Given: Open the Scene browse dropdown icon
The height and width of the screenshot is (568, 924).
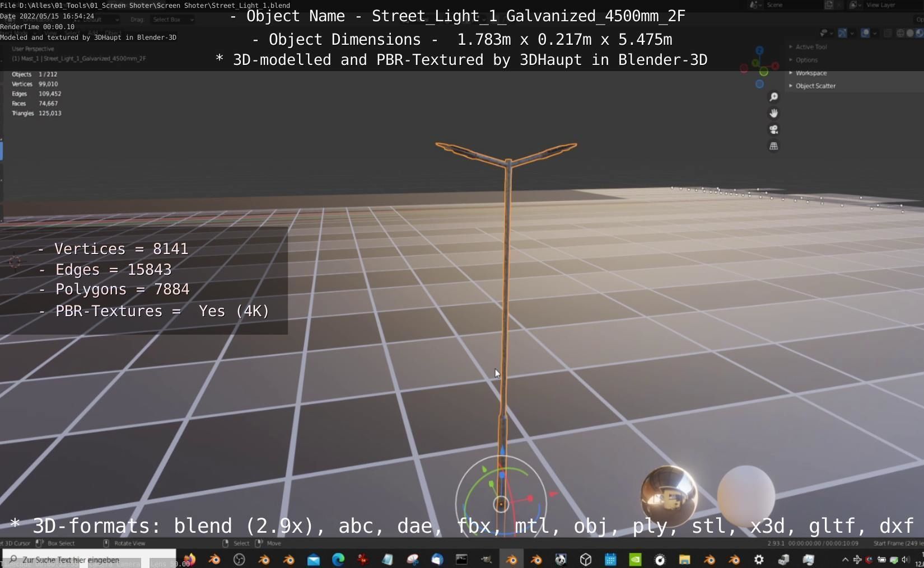Looking at the screenshot, I should click(756, 5).
